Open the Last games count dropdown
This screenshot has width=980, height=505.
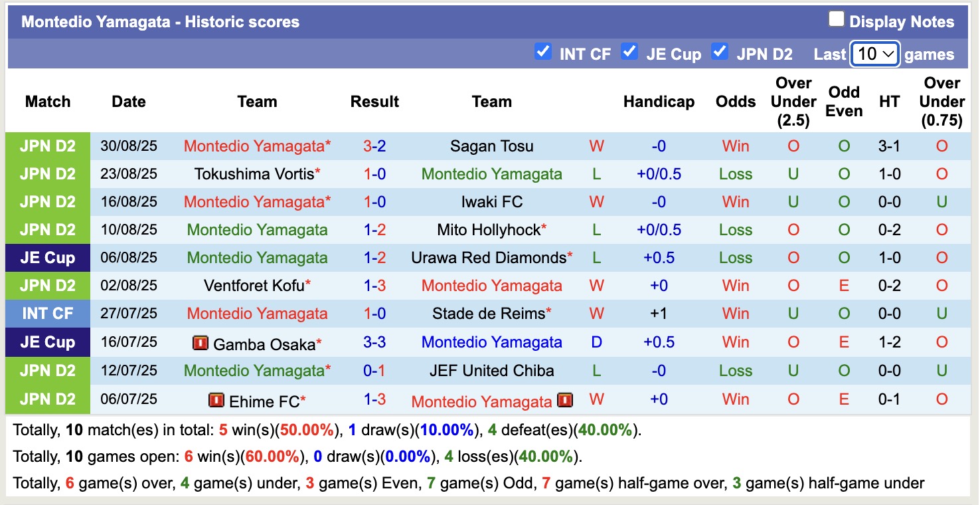click(x=874, y=54)
